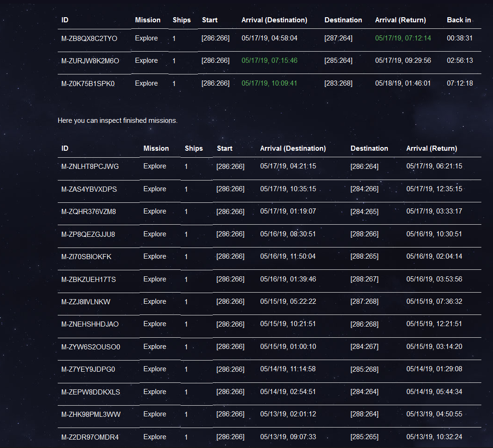
Task: Click destination [287:264] in active missions
Action: [x=338, y=38]
